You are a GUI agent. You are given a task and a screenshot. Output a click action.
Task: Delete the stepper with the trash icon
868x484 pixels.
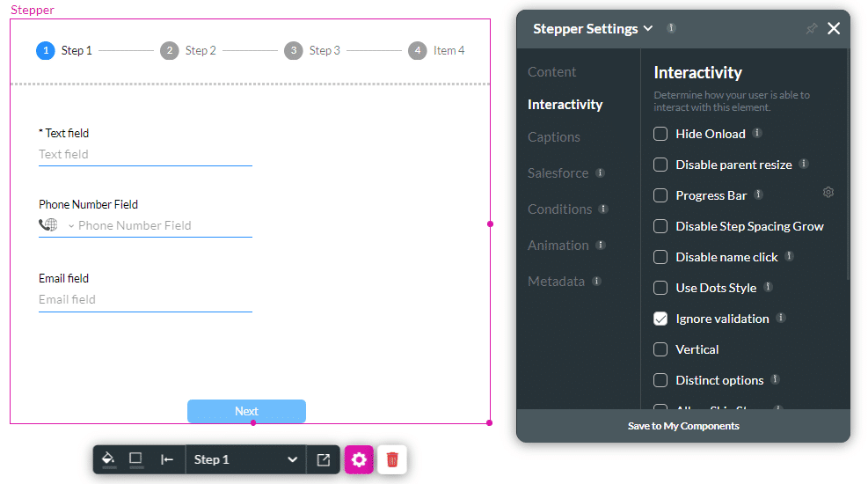pos(392,459)
